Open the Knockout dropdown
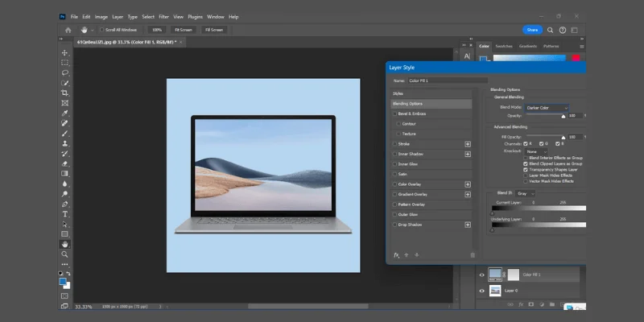Screen dimensions: 644x322 pyautogui.click(x=535, y=151)
